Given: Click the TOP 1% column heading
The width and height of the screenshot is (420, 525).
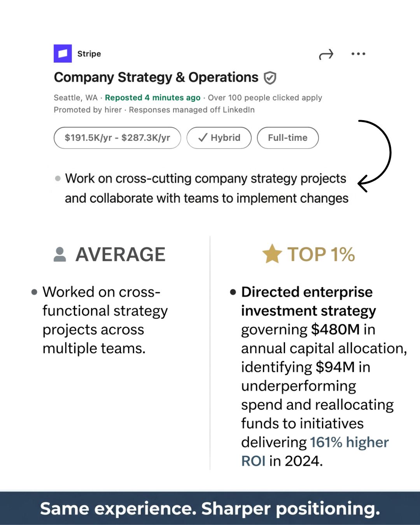Looking at the screenshot, I should pos(321,254).
